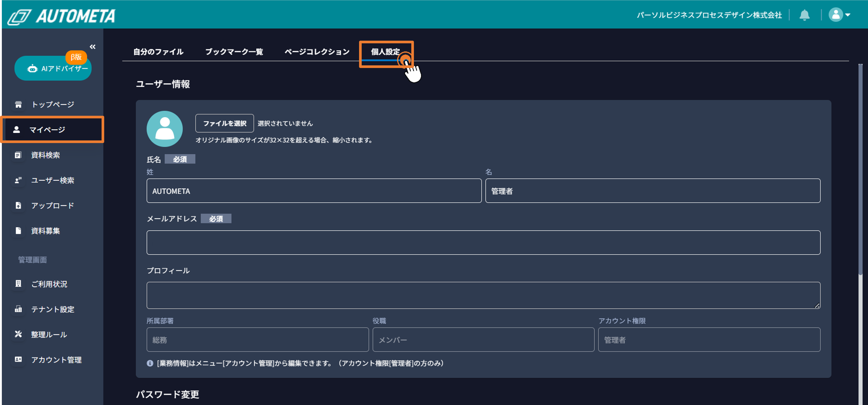Click the 必須 badge next to 氏名
The height and width of the screenshot is (405, 868).
180,159
